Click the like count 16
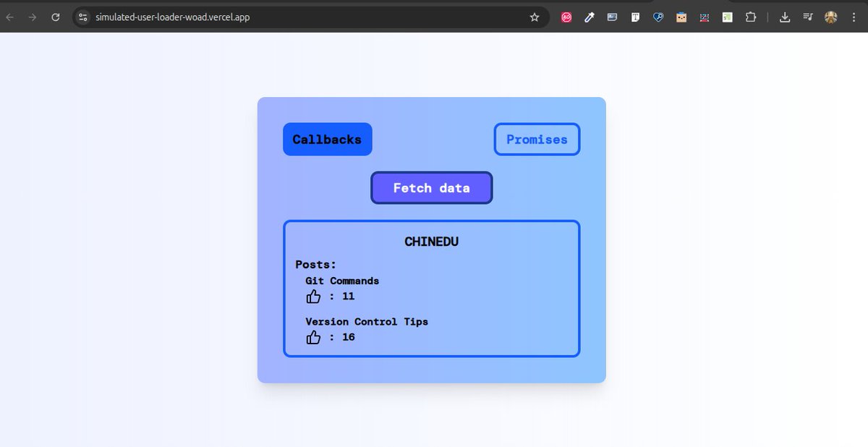The width and height of the screenshot is (868, 447). (x=348, y=337)
